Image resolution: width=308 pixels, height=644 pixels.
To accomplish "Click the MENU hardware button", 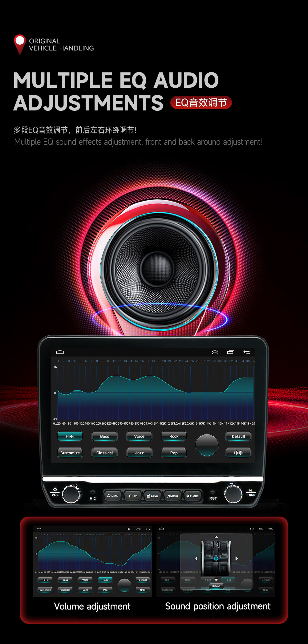I will pos(112,496).
